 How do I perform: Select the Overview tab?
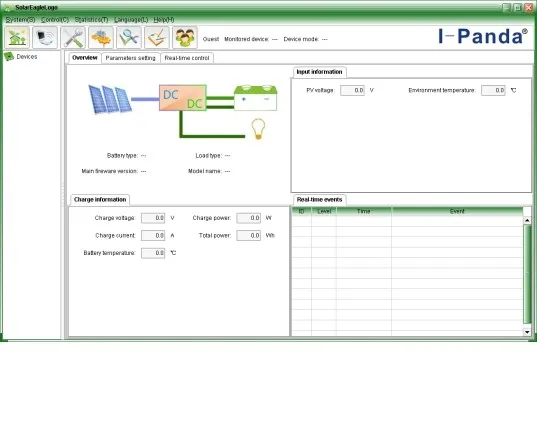85,58
